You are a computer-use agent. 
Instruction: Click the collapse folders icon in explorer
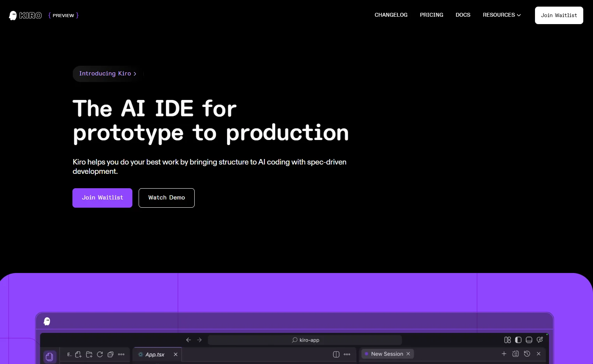111,354
